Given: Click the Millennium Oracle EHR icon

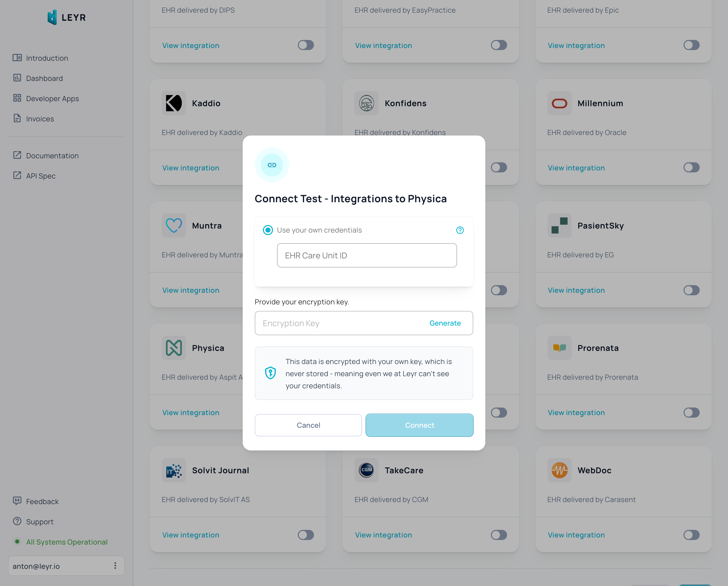Looking at the screenshot, I should pos(559,103).
